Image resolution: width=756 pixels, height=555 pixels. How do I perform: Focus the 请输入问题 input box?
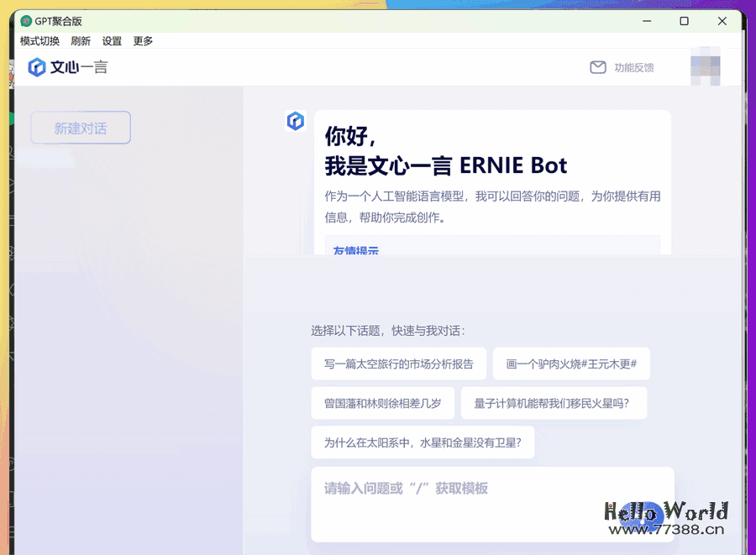pos(492,504)
